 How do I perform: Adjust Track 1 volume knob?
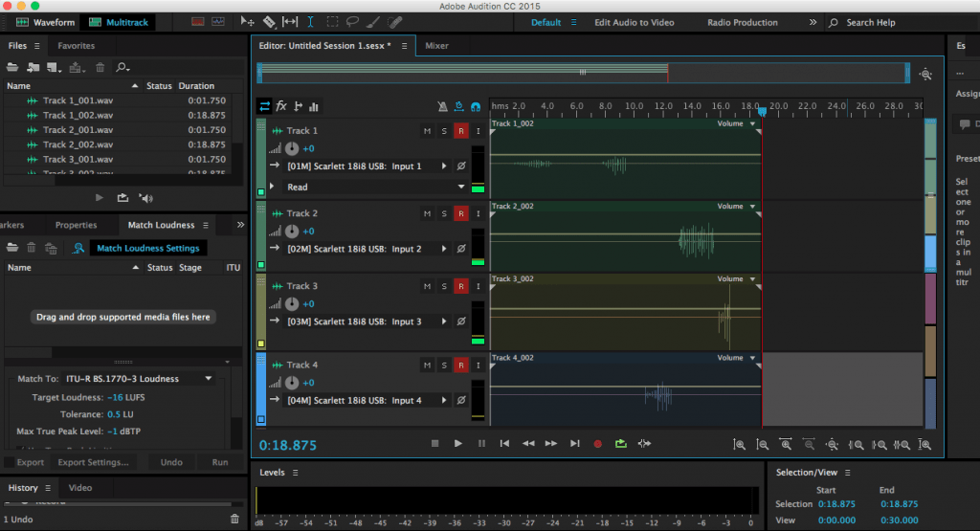292,148
